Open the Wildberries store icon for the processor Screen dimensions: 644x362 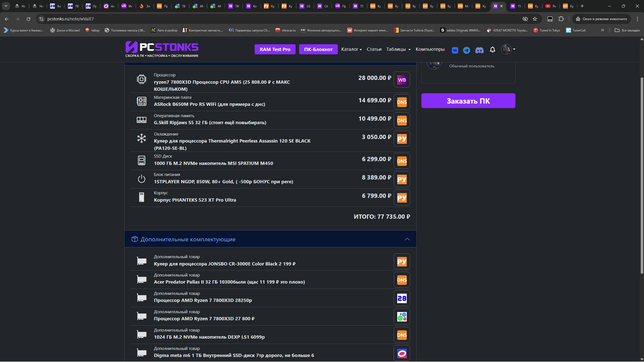coord(402,80)
